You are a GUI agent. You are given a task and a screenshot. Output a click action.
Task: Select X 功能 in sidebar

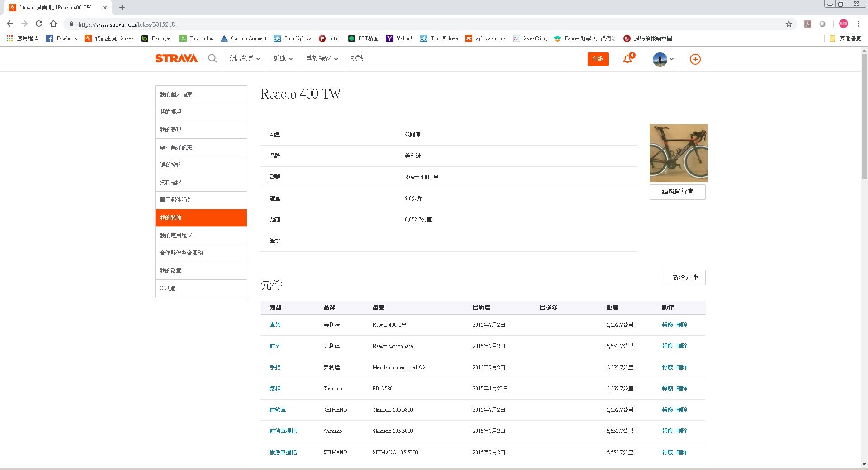(x=201, y=288)
